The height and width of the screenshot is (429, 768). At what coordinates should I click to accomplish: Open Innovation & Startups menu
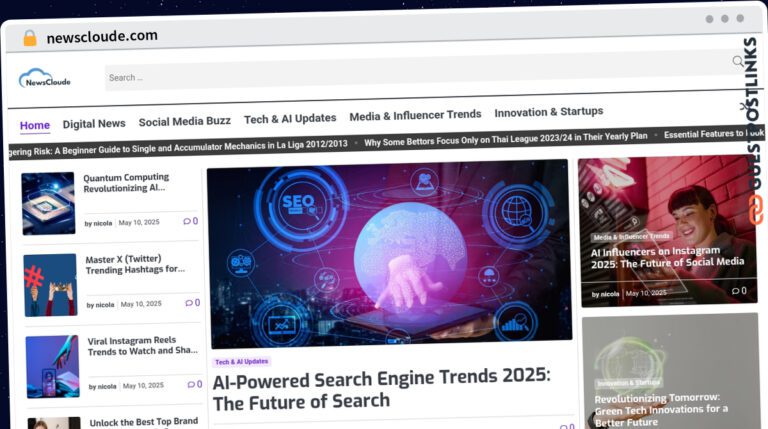pos(549,112)
